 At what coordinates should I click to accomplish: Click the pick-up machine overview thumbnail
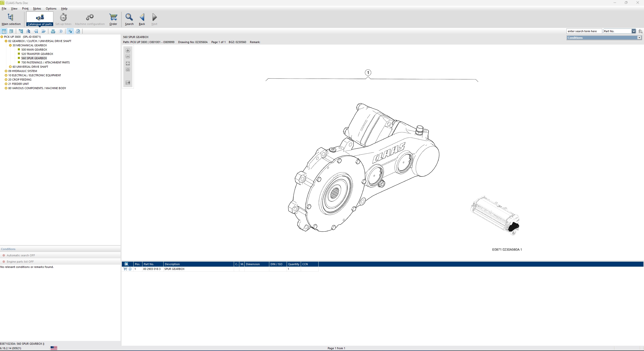[495, 216]
